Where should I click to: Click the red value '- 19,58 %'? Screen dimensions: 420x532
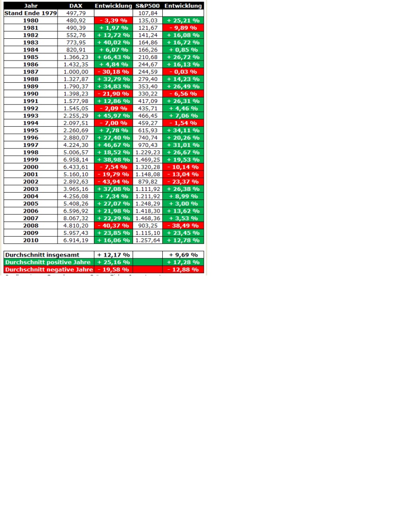coord(114,269)
